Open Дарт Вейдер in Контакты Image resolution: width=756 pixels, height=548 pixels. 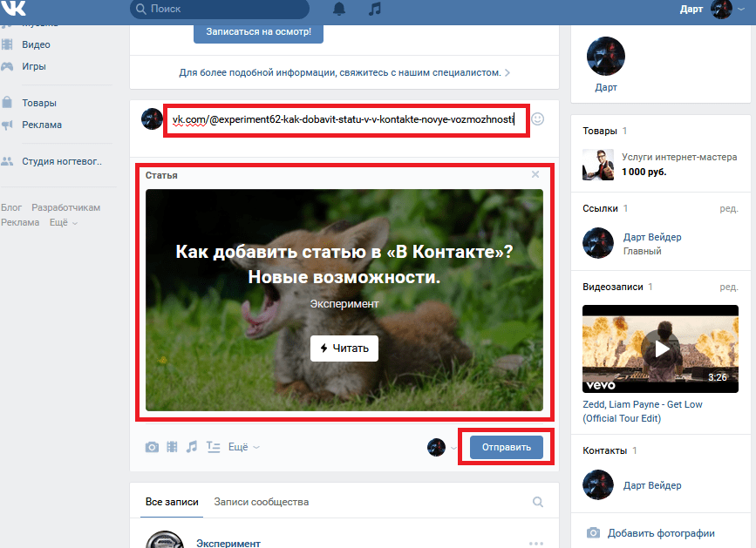point(652,485)
